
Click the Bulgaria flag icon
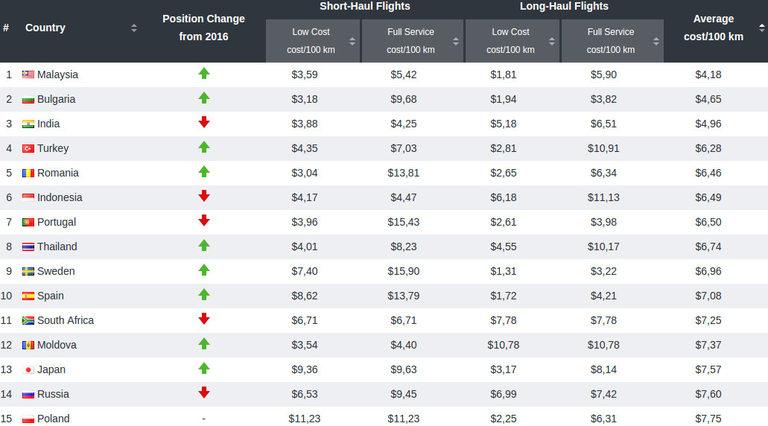pyautogui.click(x=28, y=99)
